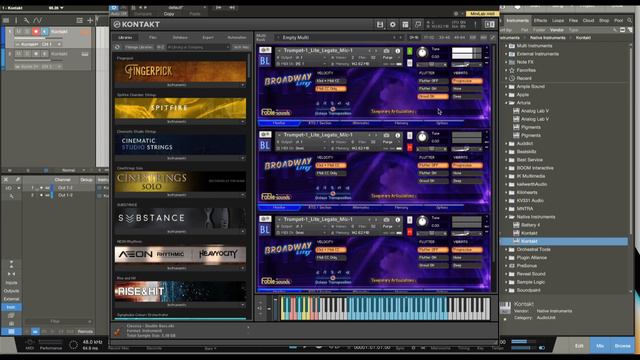Open the Edit view button
Image resolution: width=640 pixels, height=360 pixels.
coord(579,346)
